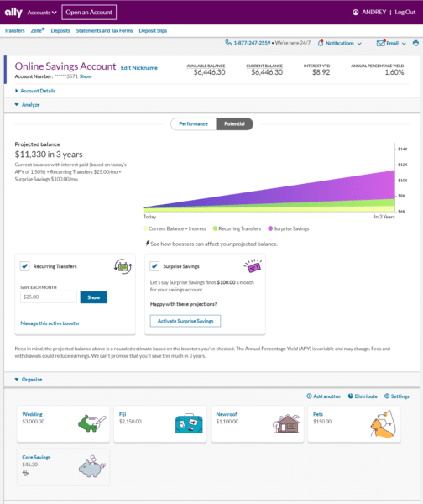
Task: Open the Deposits menu item
Action: point(60,30)
